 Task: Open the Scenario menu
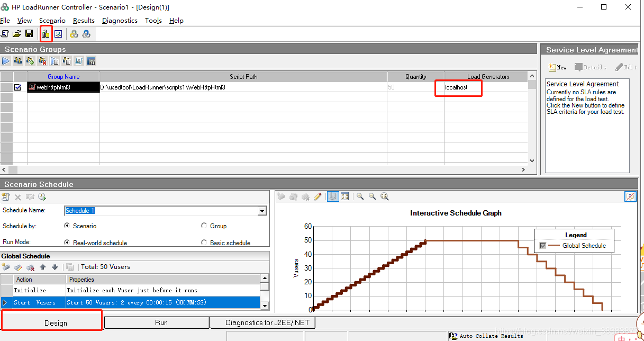pyautogui.click(x=52, y=20)
